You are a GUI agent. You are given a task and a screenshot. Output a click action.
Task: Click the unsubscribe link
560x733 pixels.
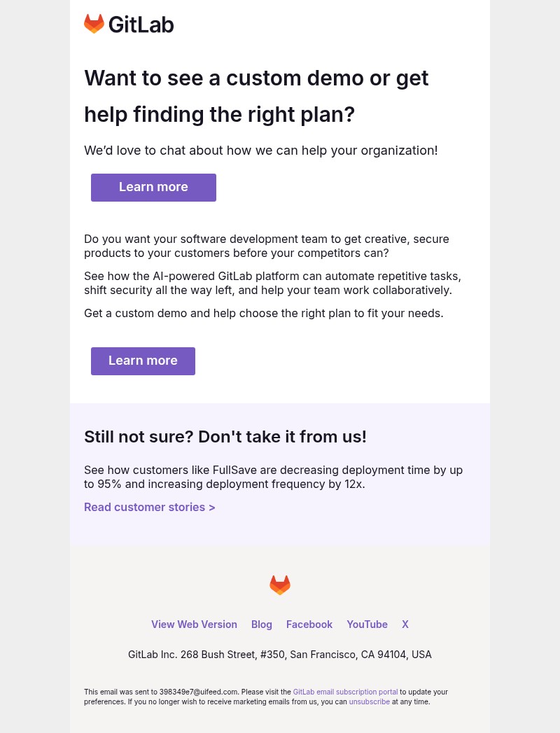pyautogui.click(x=369, y=701)
